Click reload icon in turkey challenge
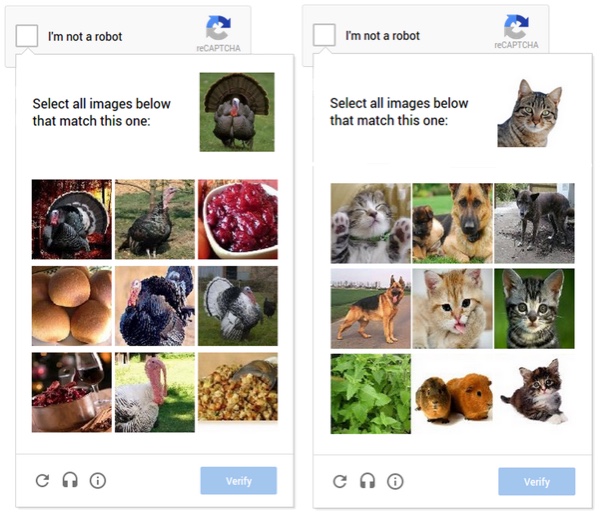600x514 pixels. [42, 480]
